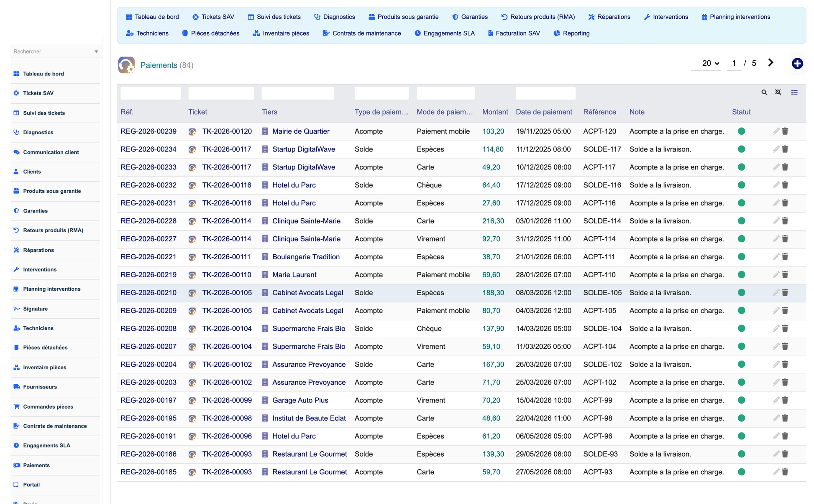Edit payment REG-2026-00228 with pencil icon

click(776, 221)
